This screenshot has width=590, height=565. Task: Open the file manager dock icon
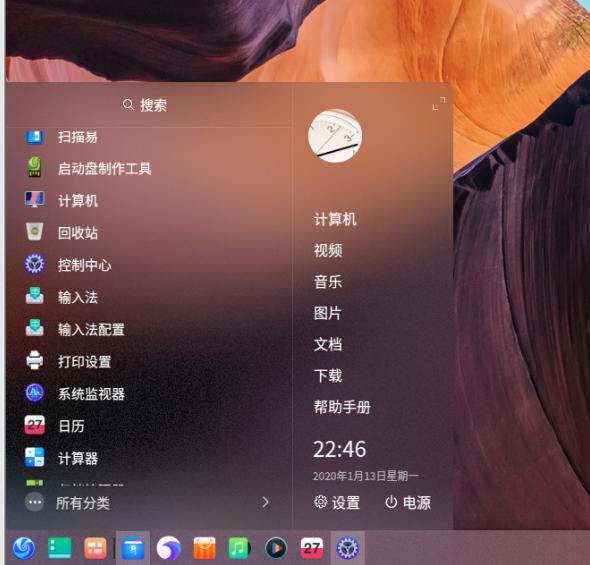tap(132, 548)
